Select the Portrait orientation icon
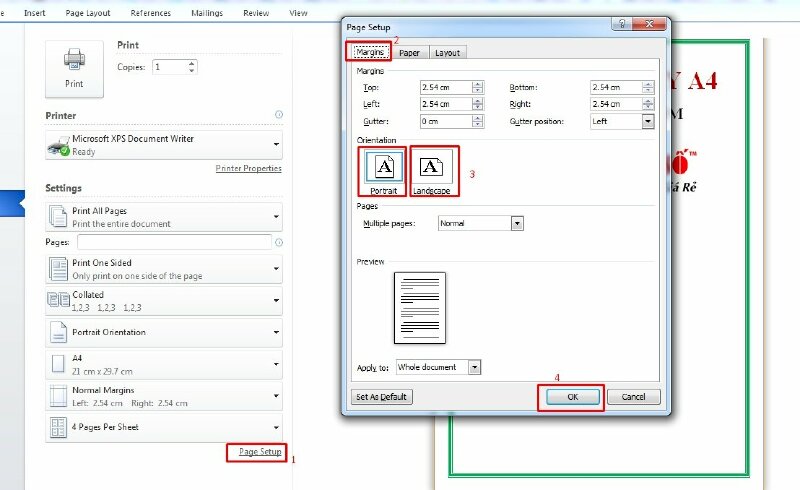Screen dimensions: 800x490 tap(384, 168)
